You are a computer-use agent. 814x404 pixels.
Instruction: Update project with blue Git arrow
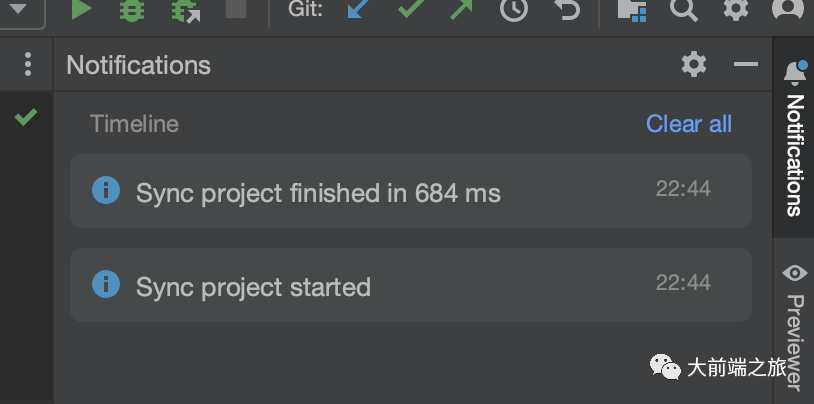pyautogui.click(x=359, y=9)
